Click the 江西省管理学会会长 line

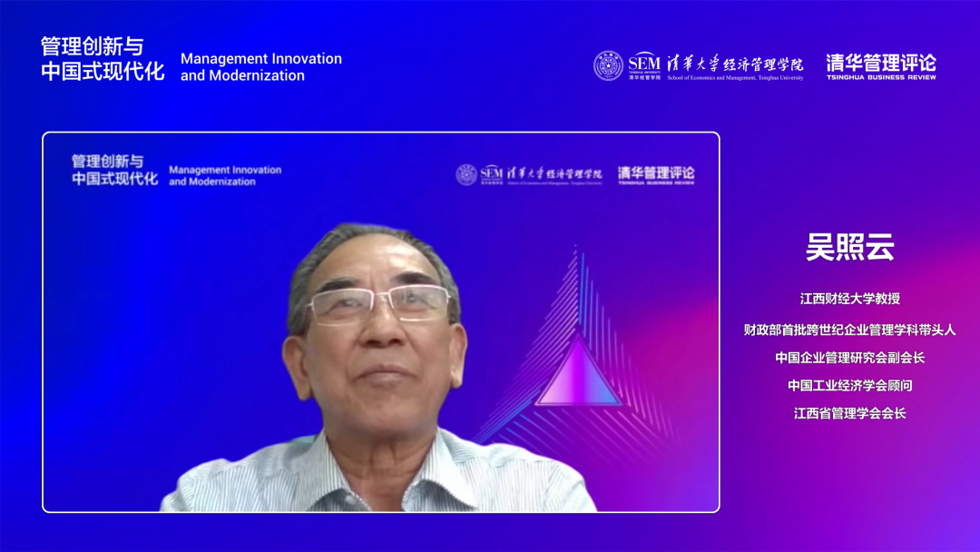850,413
